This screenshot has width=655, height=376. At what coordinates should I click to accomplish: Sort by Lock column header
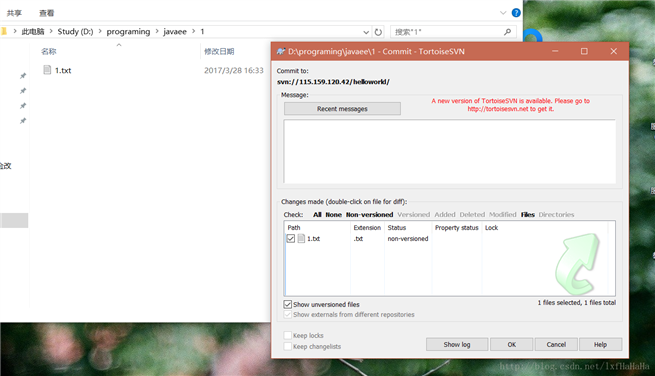coord(491,227)
